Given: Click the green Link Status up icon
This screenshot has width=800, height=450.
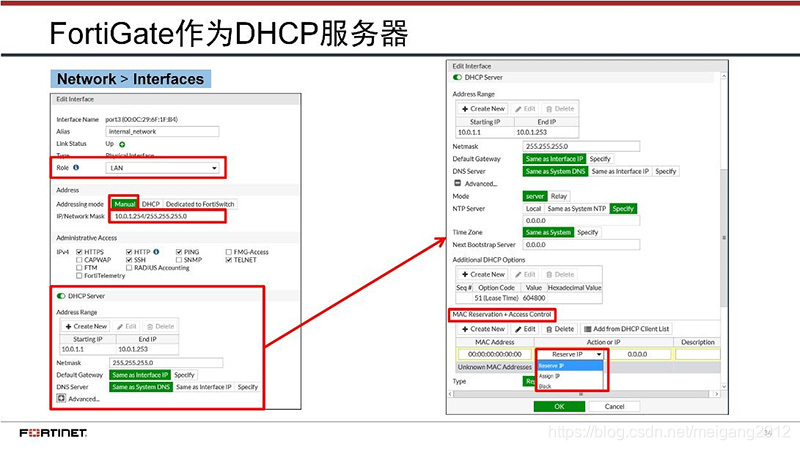Looking at the screenshot, I should [122, 144].
